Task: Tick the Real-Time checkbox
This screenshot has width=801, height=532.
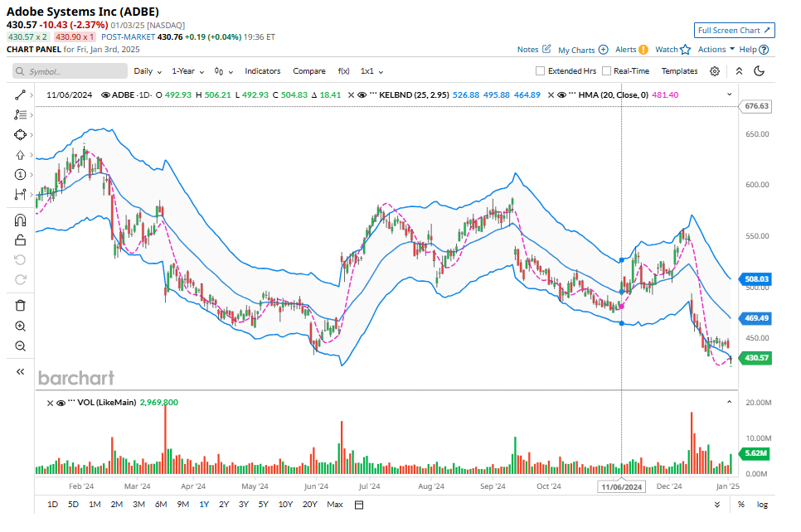Action: pyautogui.click(x=607, y=71)
